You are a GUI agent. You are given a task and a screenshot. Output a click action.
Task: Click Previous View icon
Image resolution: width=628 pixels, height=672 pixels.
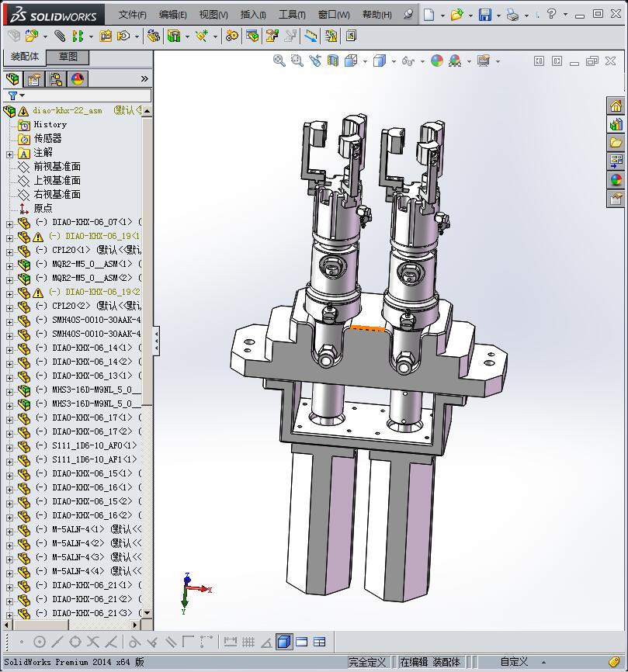coord(315,61)
